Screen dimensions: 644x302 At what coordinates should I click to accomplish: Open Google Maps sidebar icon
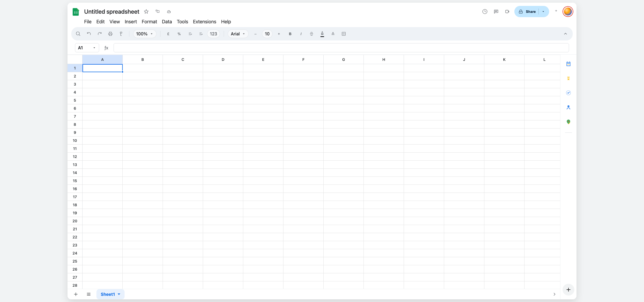coord(568,122)
